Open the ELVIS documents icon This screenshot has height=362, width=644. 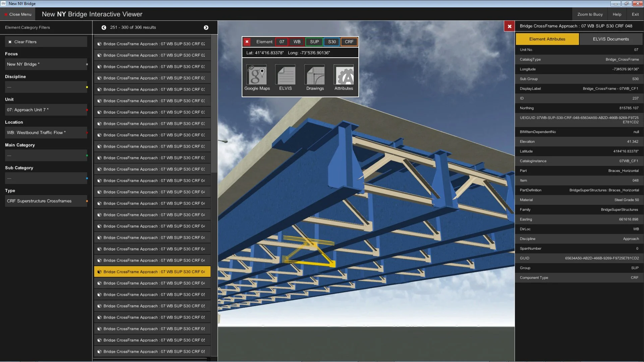[x=285, y=75]
